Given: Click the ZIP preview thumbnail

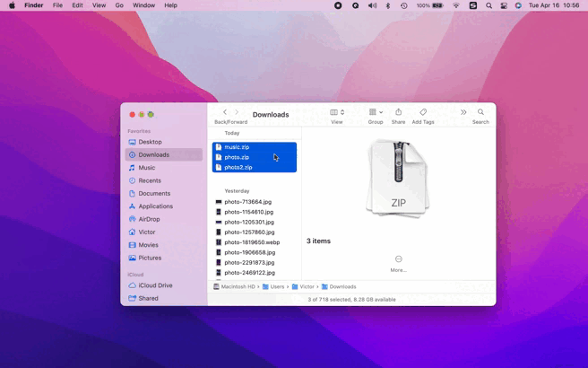Looking at the screenshot, I should click(398, 178).
